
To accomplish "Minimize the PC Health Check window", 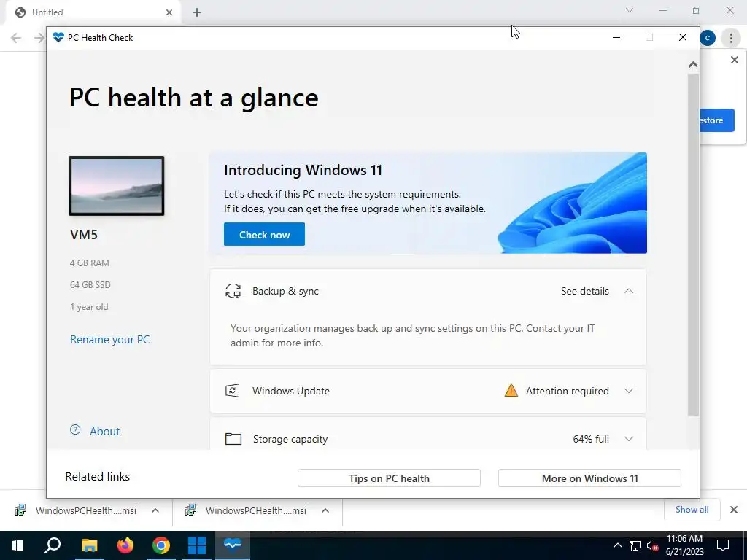I will (616, 37).
